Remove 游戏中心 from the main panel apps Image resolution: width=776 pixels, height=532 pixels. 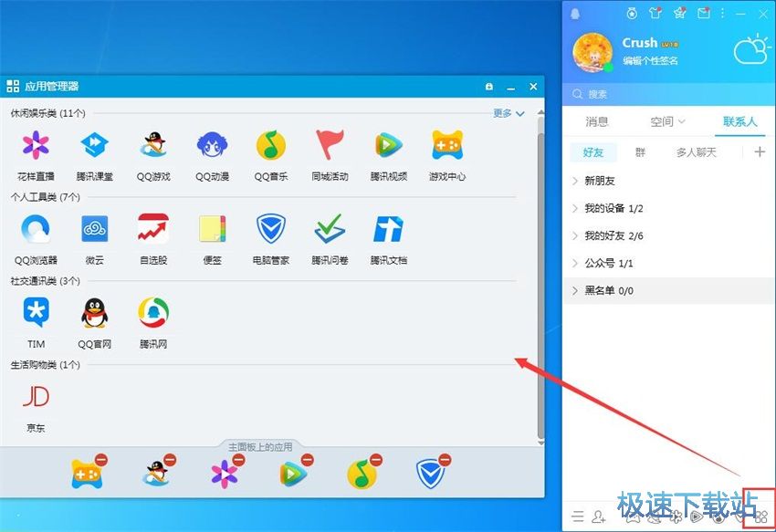pos(101,460)
